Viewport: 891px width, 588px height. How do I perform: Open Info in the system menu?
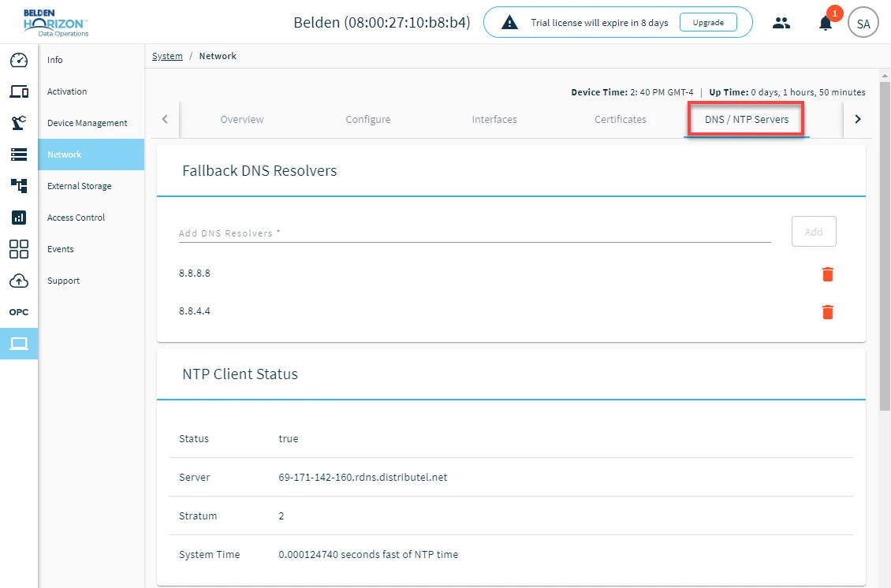click(91, 60)
